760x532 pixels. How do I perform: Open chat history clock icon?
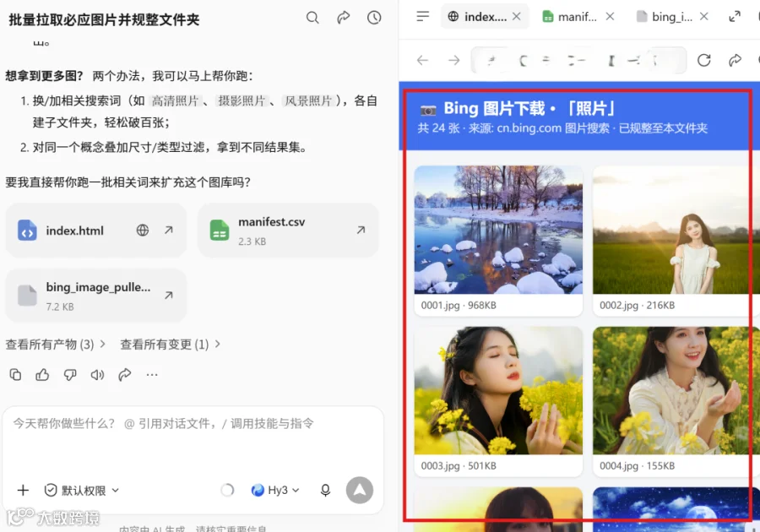374,18
